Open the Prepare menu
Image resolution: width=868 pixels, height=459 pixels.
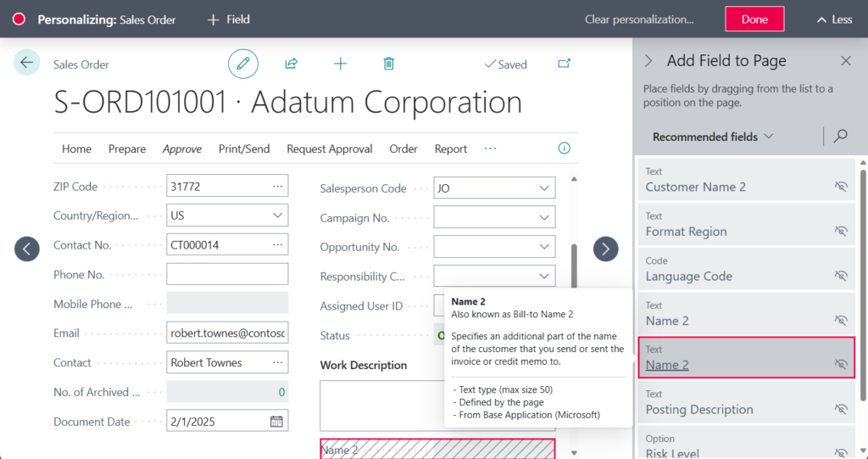[127, 148]
